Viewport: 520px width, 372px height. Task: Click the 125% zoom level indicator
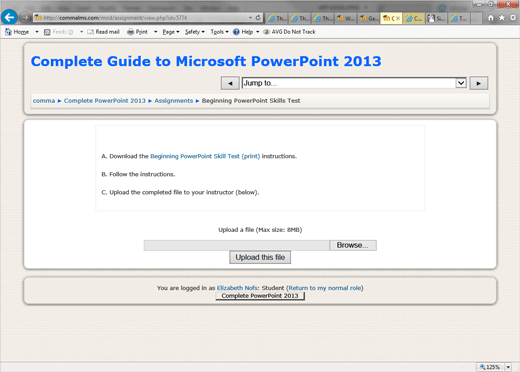(490, 367)
